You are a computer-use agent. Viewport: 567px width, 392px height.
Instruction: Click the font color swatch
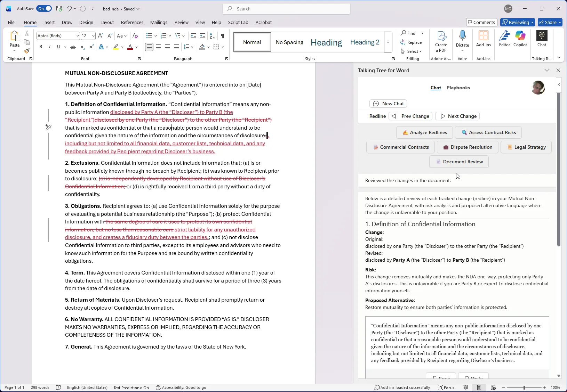[x=130, y=47]
